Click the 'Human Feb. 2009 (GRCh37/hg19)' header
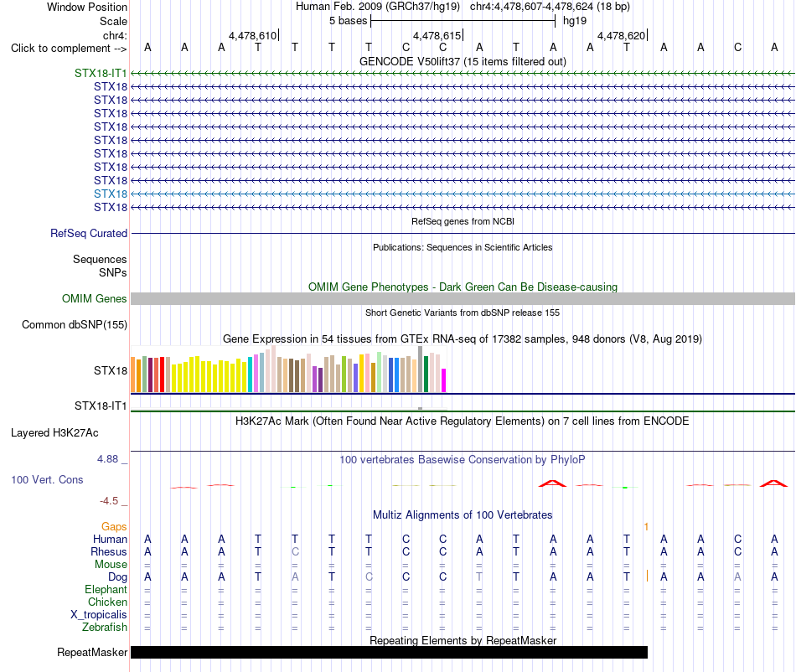The height and width of the screenshot is (672, 796). 378,7
